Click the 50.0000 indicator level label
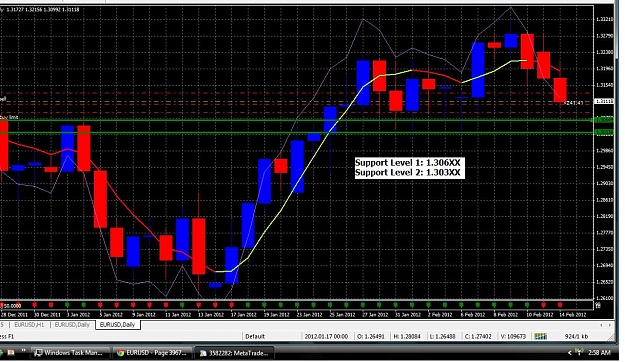The height and width of the screenshot is (362, 625). coord(12,306)
